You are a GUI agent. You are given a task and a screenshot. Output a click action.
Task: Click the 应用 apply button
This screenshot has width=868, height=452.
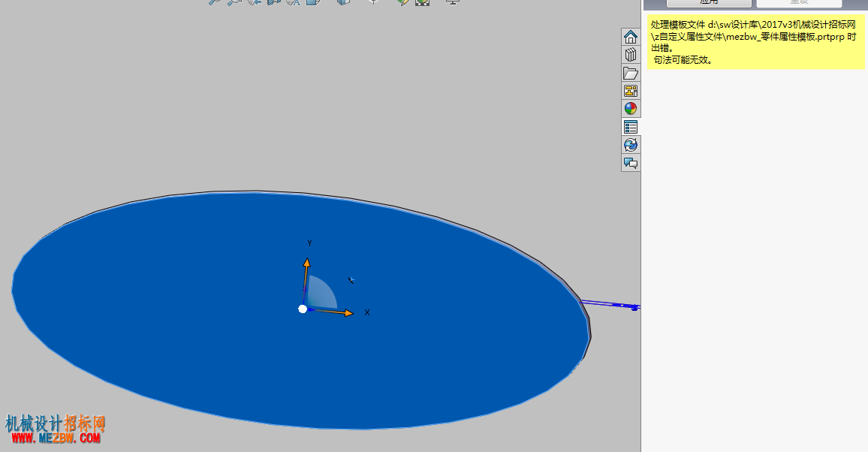[709, 2]
